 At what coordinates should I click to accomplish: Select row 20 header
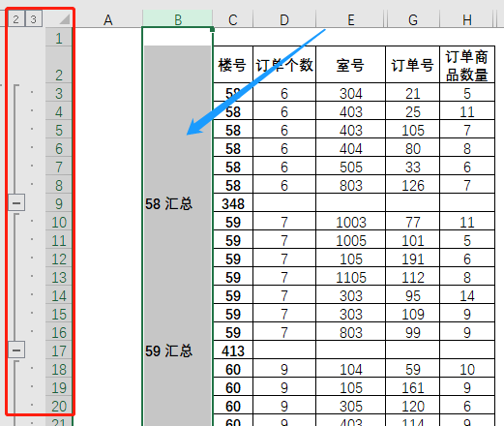click(59, 406)
